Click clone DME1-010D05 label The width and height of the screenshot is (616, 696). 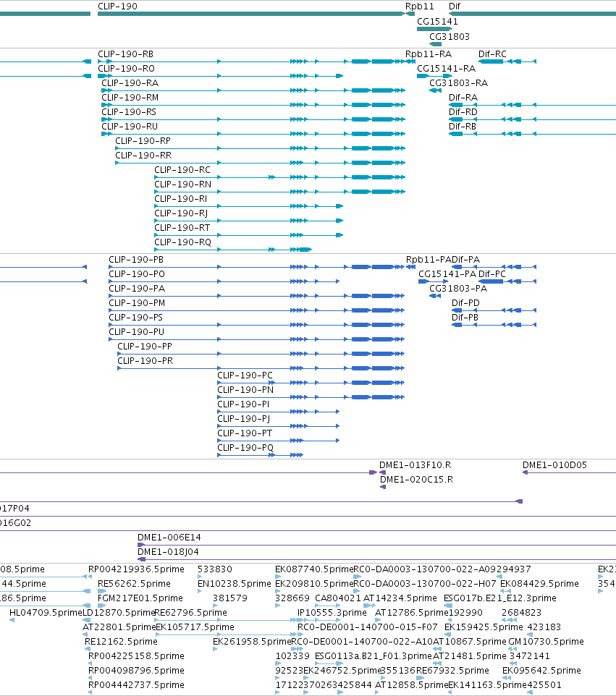554,465
